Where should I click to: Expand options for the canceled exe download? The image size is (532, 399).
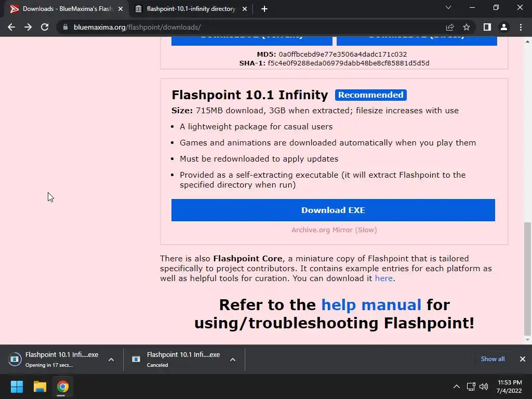pyautogui.click(x=232, y=360)
